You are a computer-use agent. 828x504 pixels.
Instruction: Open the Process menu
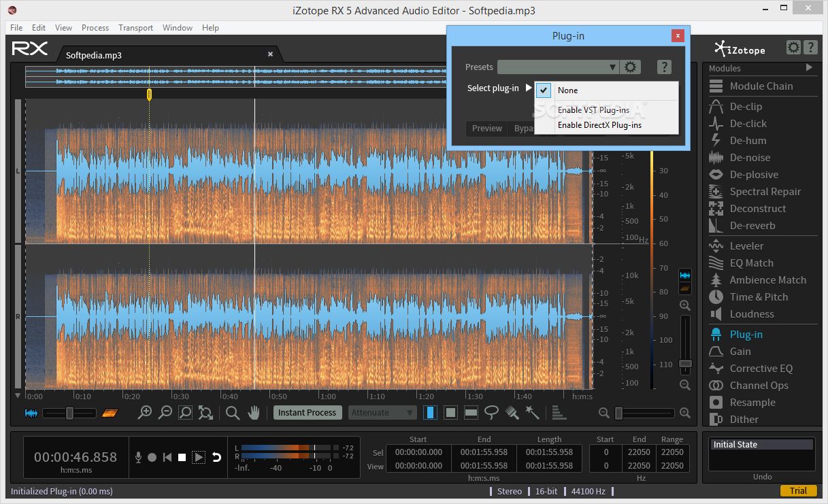(x=95, y=28)
